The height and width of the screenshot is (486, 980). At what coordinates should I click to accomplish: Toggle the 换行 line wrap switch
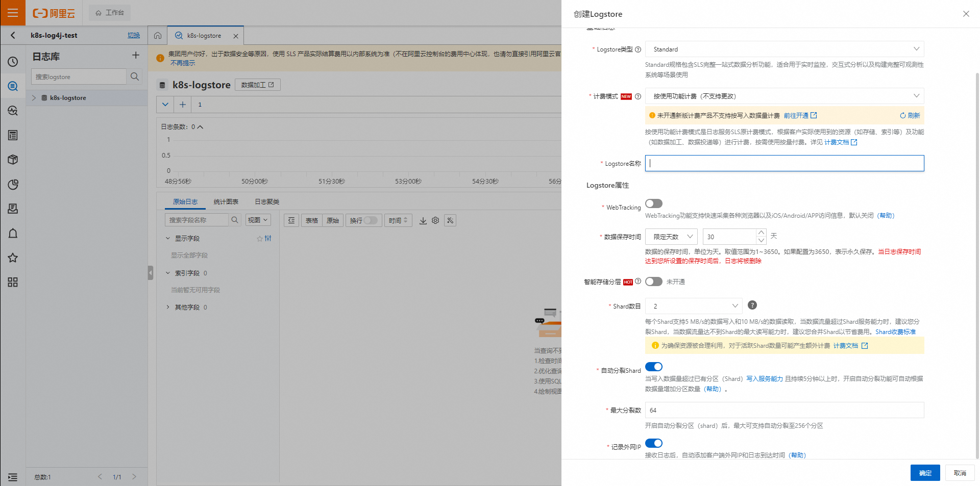(371, 220)
